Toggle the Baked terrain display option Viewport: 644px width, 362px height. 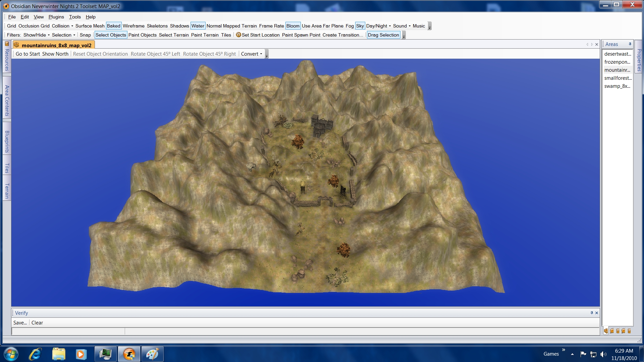click(113, 26)
